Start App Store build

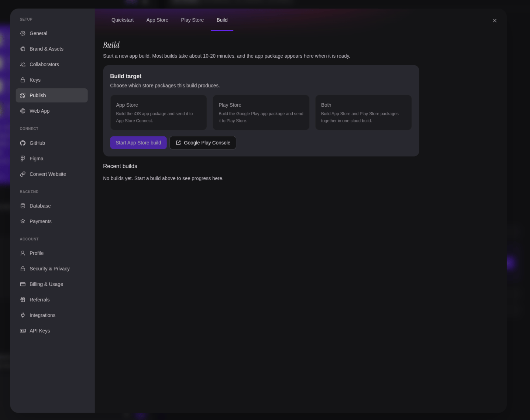pyautogui.click(x=138, y=143)
